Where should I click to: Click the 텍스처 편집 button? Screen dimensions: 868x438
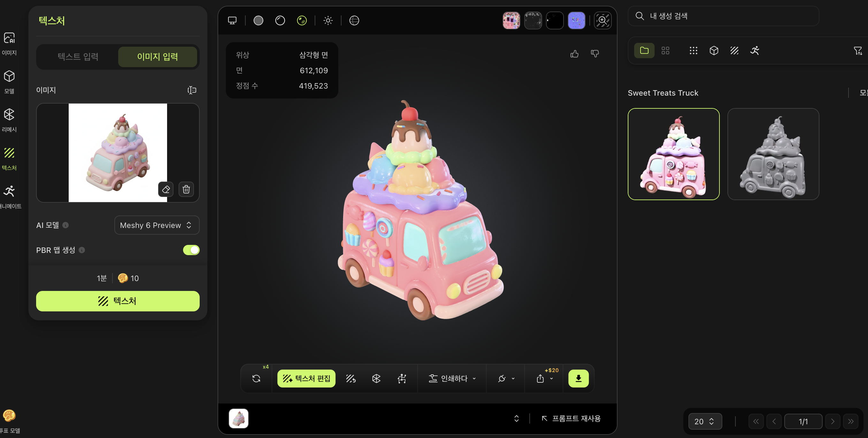click(x=306, y=378)
